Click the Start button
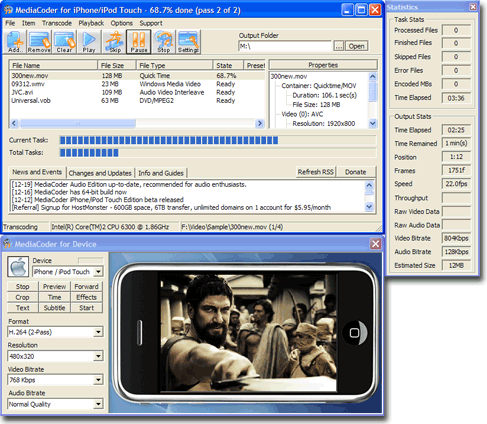The width and height of the screenshot is (487, 424). point(86,308)
